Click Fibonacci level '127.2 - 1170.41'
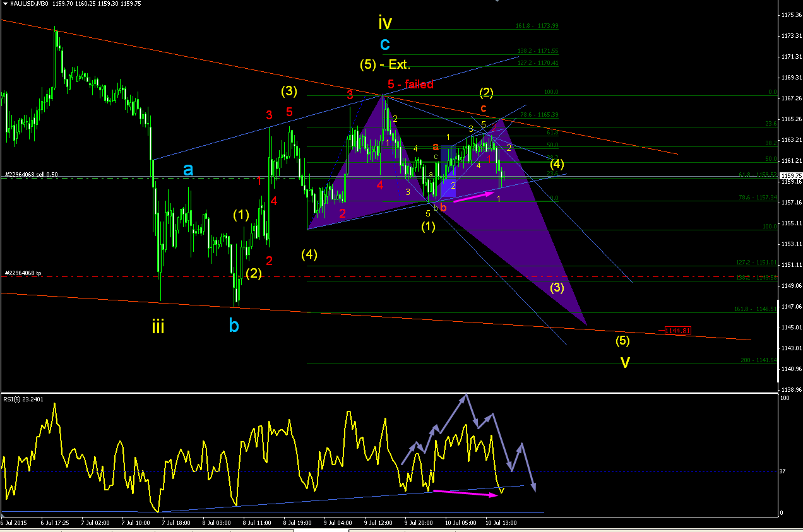803x532 pixels. [538, 63]
